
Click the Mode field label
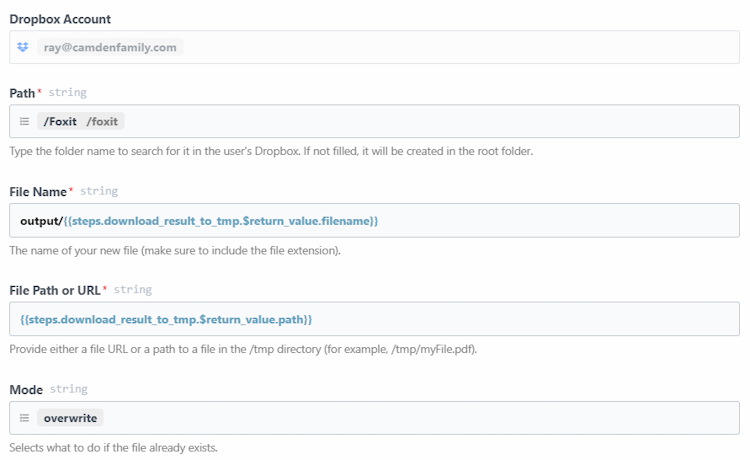tap(25, 389)
